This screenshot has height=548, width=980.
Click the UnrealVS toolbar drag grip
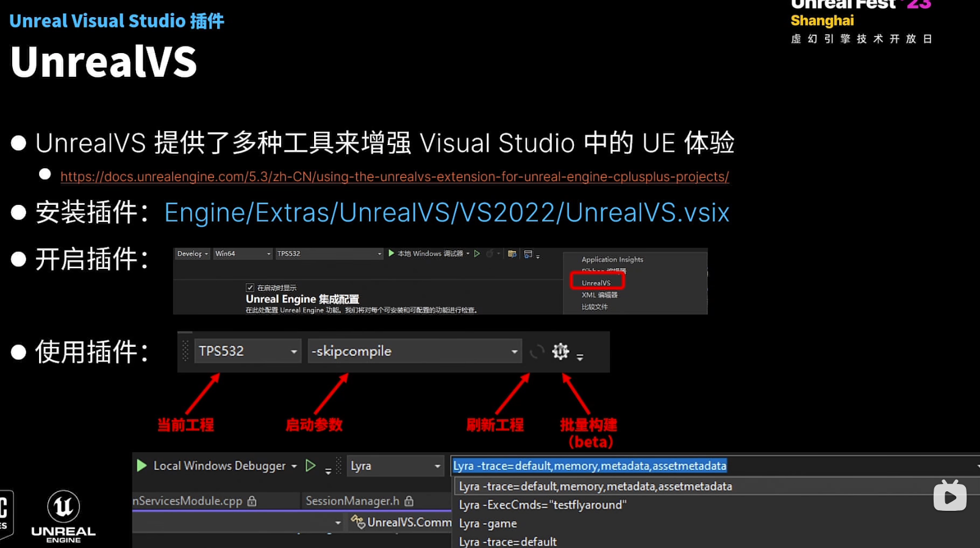point(185,352)
